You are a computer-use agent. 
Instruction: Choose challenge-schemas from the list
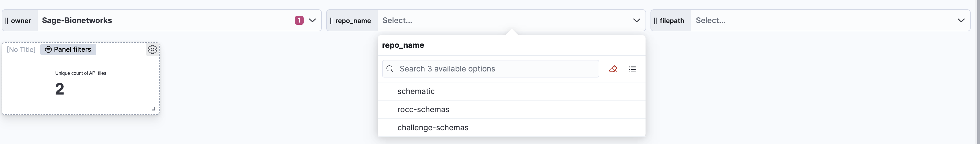coord(432,128)
